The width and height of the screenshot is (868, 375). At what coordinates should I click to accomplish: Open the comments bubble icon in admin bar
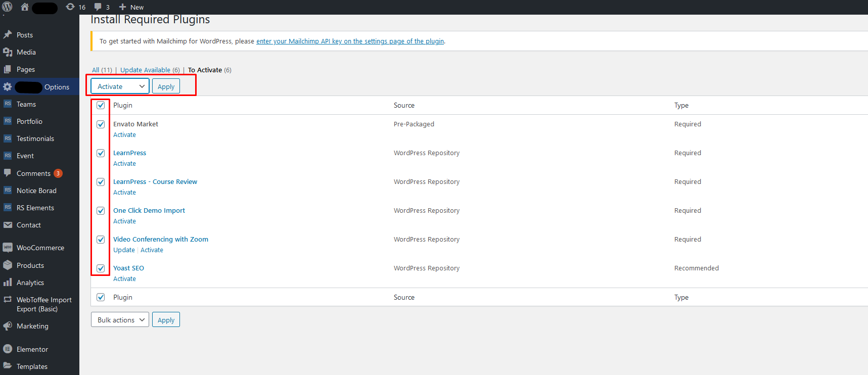pyautogui.click(x=98, y=7)
